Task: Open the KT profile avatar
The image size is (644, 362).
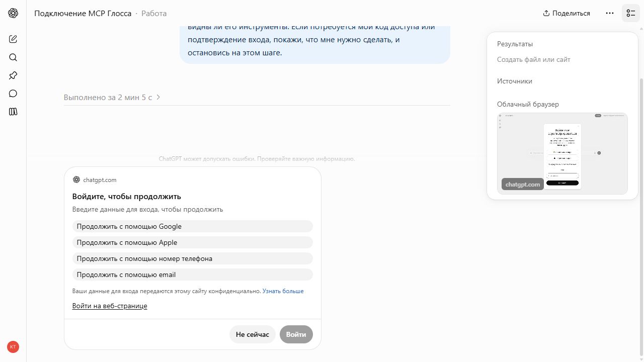Action: point(13,347)
